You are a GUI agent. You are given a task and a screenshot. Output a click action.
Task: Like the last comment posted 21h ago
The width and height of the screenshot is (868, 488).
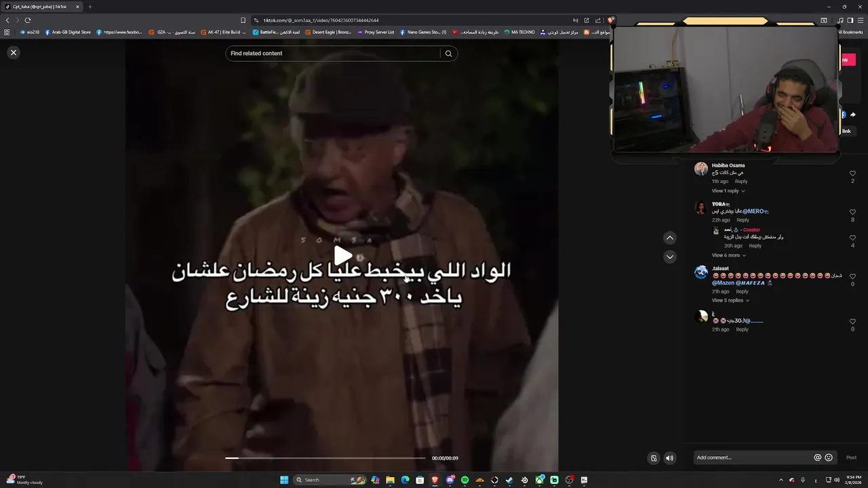(852, 321)
